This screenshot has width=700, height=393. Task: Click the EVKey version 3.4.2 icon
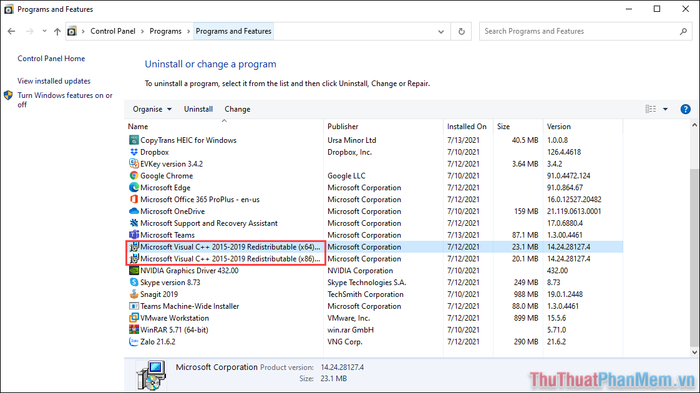[x=133, y=164]
